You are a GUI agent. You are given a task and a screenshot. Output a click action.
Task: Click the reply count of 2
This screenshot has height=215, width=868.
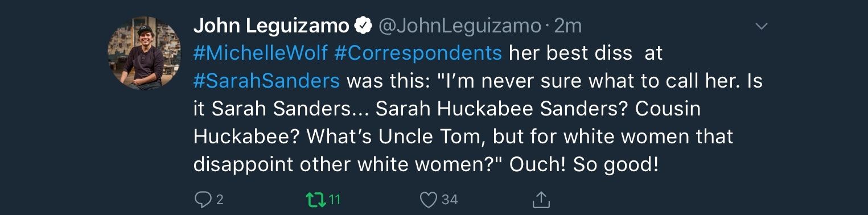[x=219, y=200]
